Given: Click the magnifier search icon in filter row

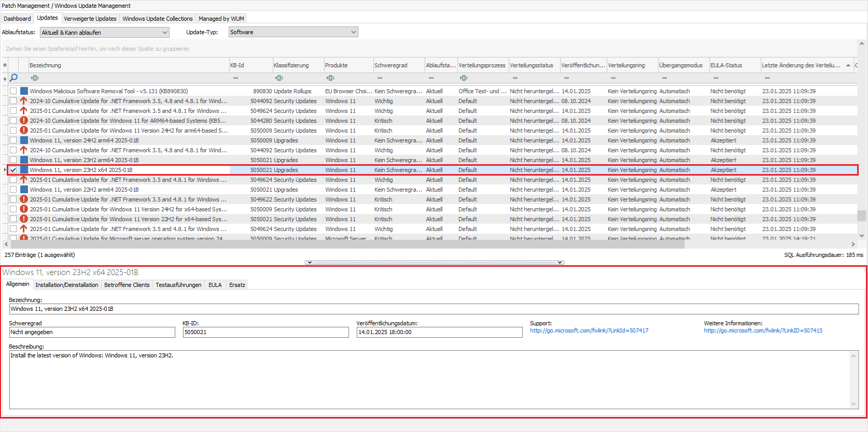Looking at the screenshot, I should [x=14, y=78].
